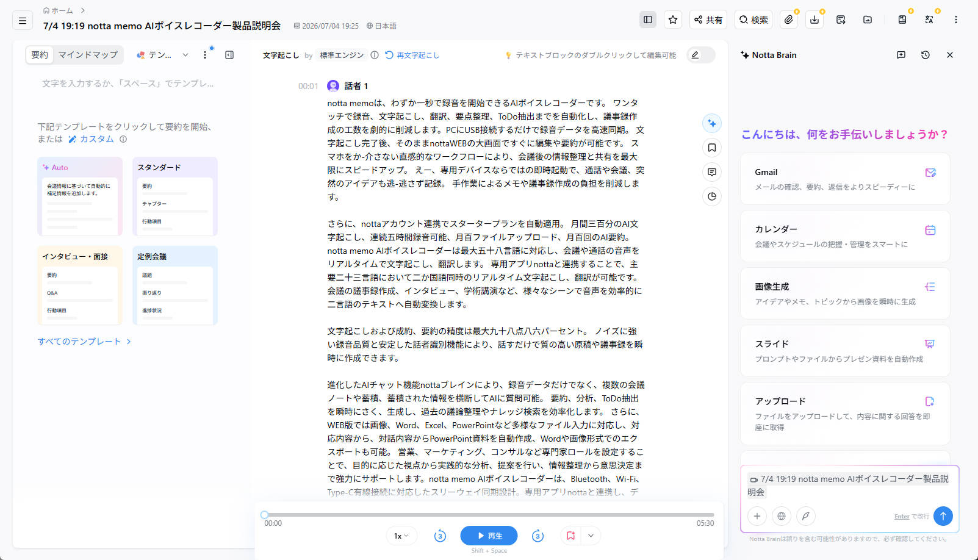Open the 日本語 language selector
978x560 pixels.
pyautogui.click(x=381, y=26)
